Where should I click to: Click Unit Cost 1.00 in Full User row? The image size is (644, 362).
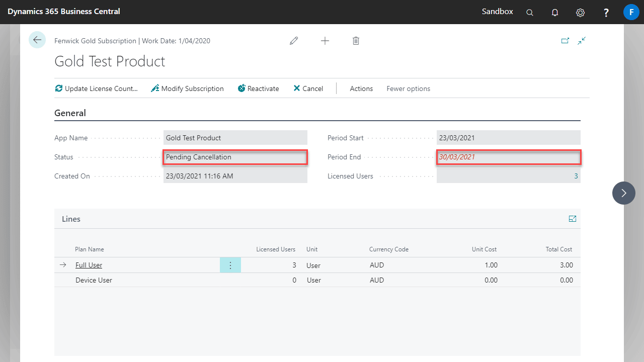coord(491,265)
